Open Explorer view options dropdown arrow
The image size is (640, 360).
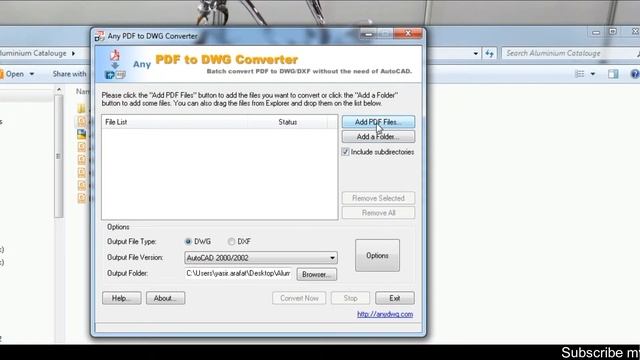pos(593,74)
